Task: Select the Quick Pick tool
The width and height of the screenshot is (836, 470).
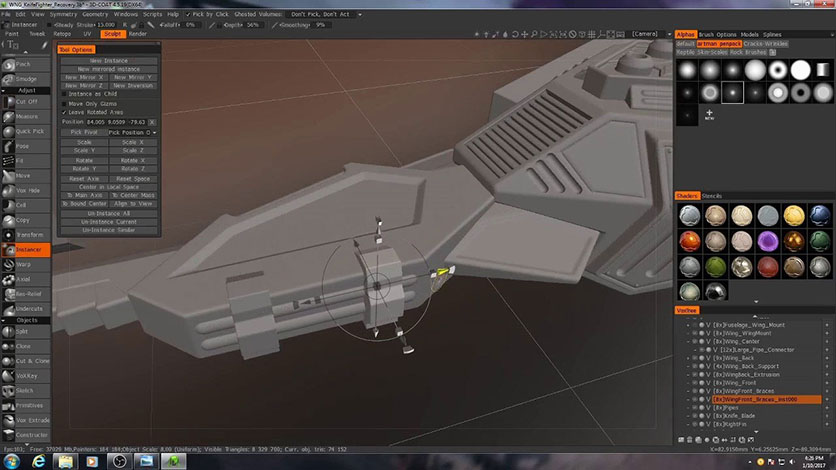Action: [26, 131]
